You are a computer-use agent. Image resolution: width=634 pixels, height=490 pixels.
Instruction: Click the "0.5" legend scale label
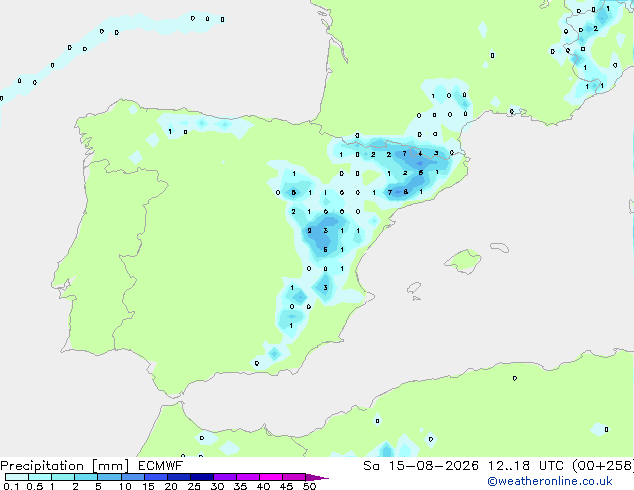(x=34, y=486)
